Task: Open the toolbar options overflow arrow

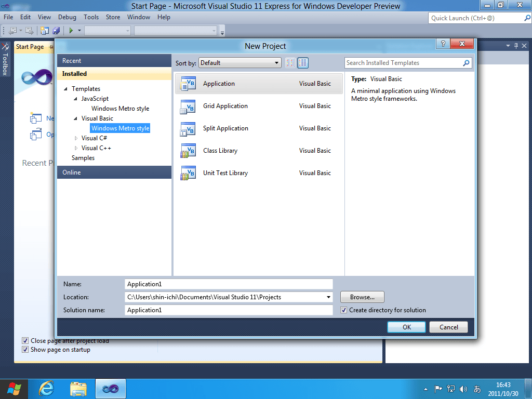Action: [222, 33]
